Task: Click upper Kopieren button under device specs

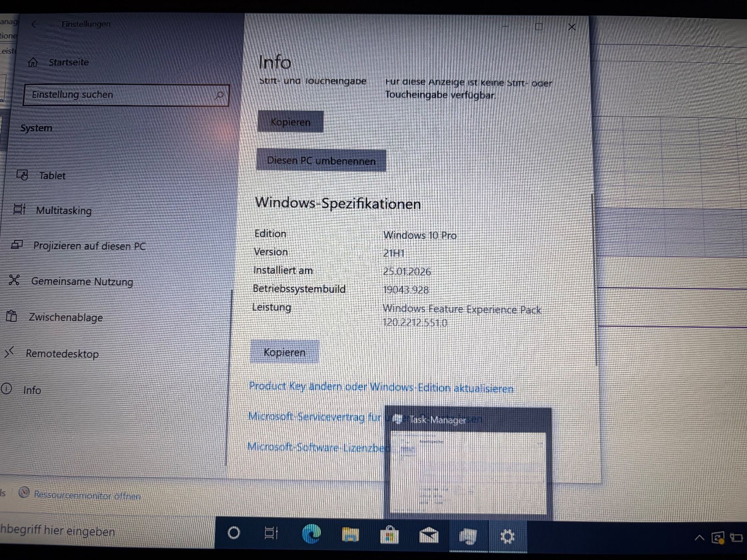Action: point(290,122)
